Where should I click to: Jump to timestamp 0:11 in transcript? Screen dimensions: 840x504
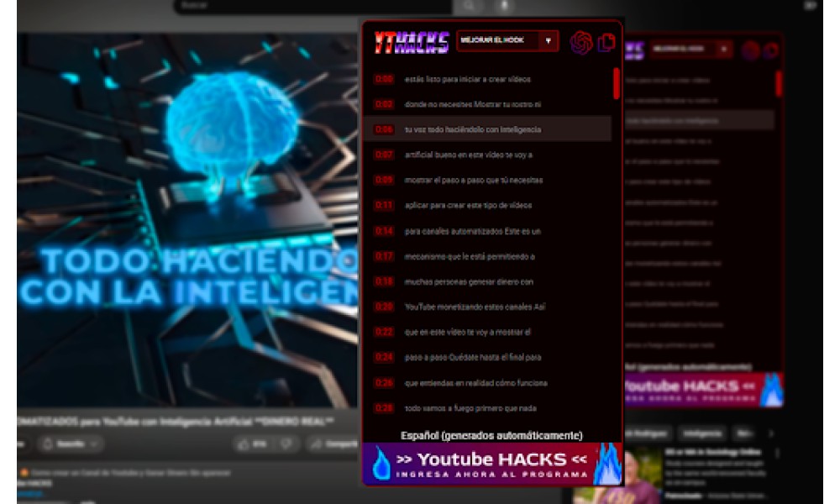384,205
